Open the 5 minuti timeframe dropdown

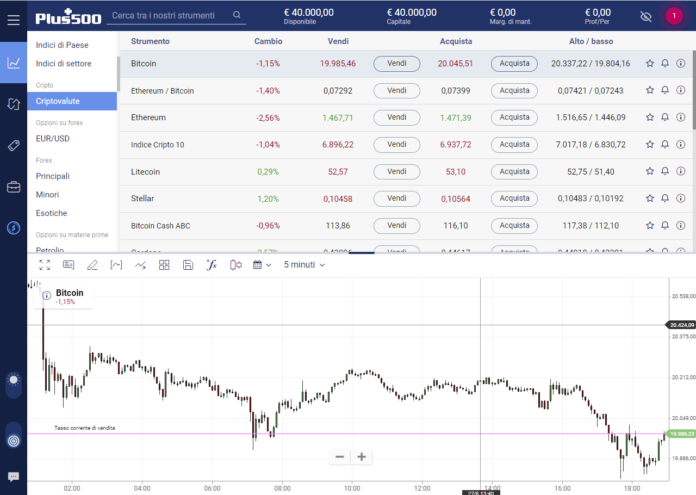[x=304, y=265]
